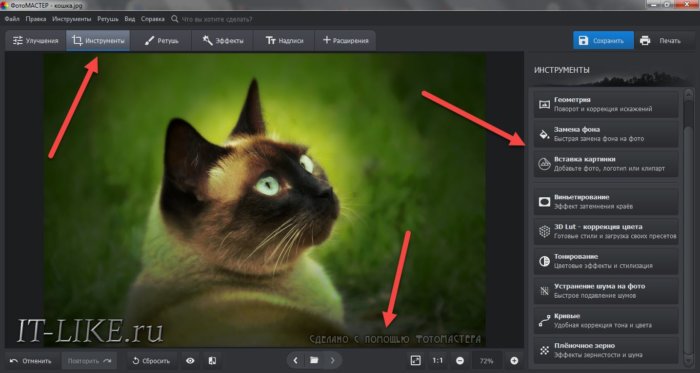Open the Тонирование tool
This screenshot has height=373, width=700.
tap(606, 261)
